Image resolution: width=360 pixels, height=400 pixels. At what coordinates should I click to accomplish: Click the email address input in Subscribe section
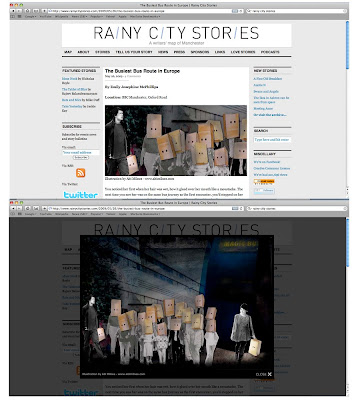pyautogui.click(x=81, y=152)
